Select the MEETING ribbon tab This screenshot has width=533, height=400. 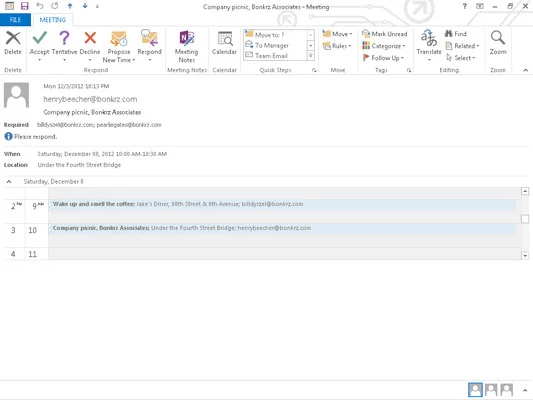point(52,20)
